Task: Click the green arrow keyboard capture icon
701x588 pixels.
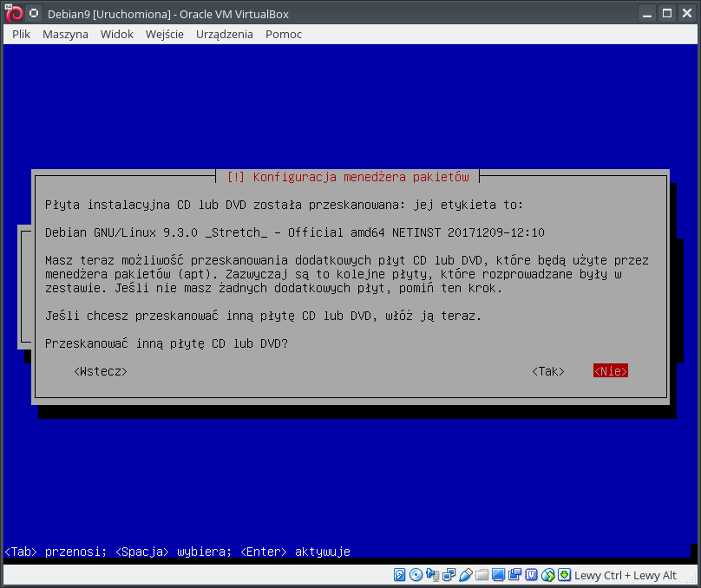Action: pyautogui.click(x=564, y=575)
